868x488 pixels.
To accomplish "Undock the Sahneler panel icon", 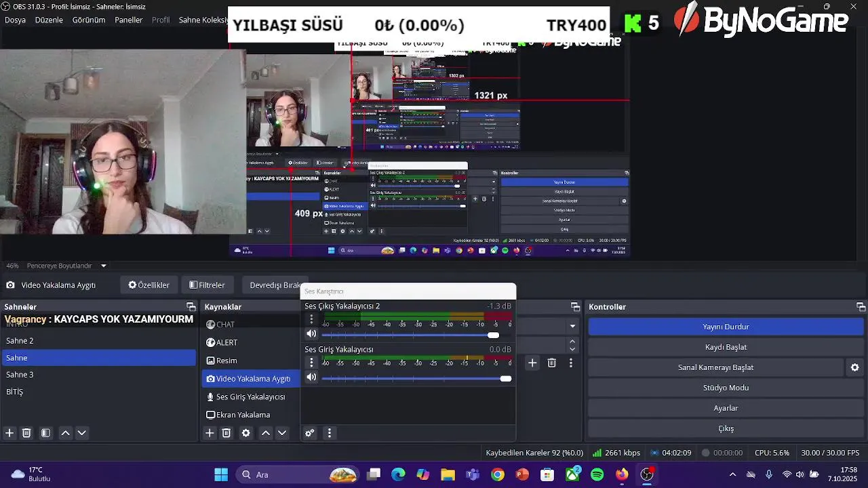I will click(x=191, y=307).
